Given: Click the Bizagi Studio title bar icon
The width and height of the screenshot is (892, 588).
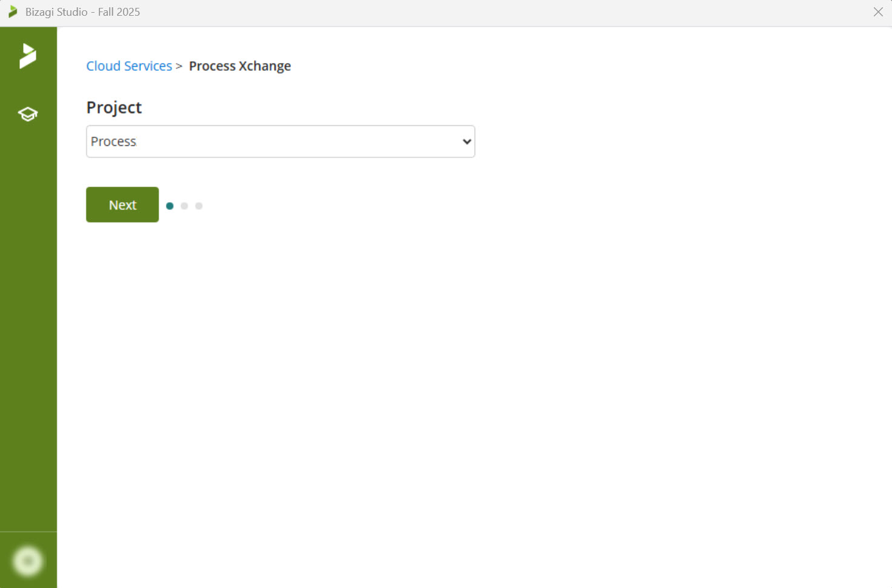Looking at the screenshot, I should click(x=13, y=12).
